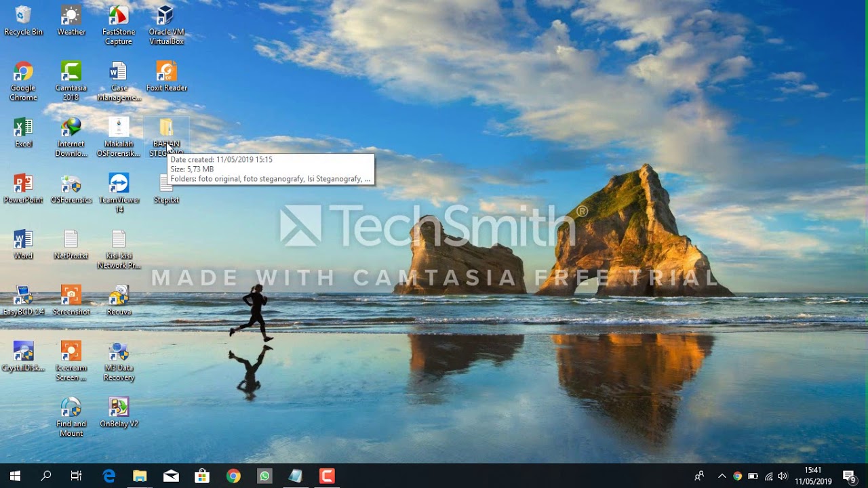Expand hidden system tray icons chevron

tap(722, 476)
